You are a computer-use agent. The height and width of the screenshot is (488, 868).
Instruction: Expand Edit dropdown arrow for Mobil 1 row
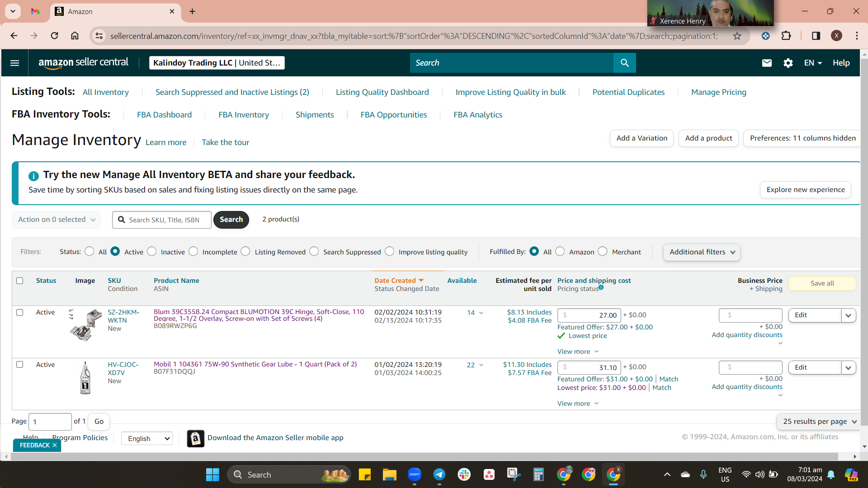click(849, 367)
